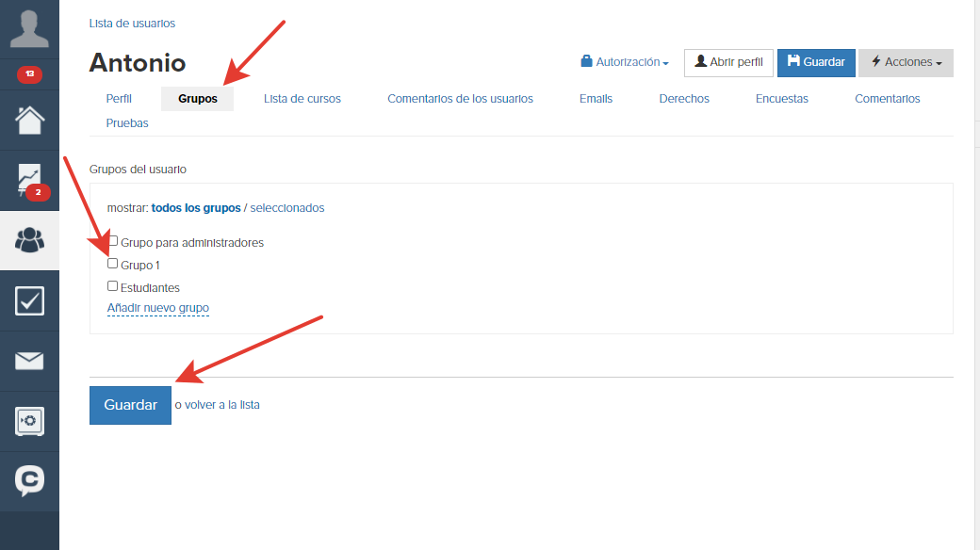The width and height of the screenshot is (980, 550).
Task: Switch to the Pruebas tab
Action: pos(127,123)
